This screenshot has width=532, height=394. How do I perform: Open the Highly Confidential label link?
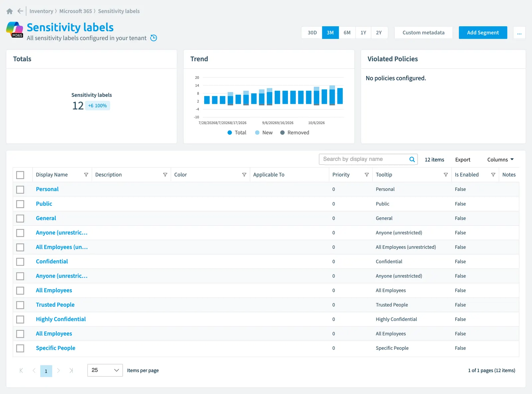point(61,319)
